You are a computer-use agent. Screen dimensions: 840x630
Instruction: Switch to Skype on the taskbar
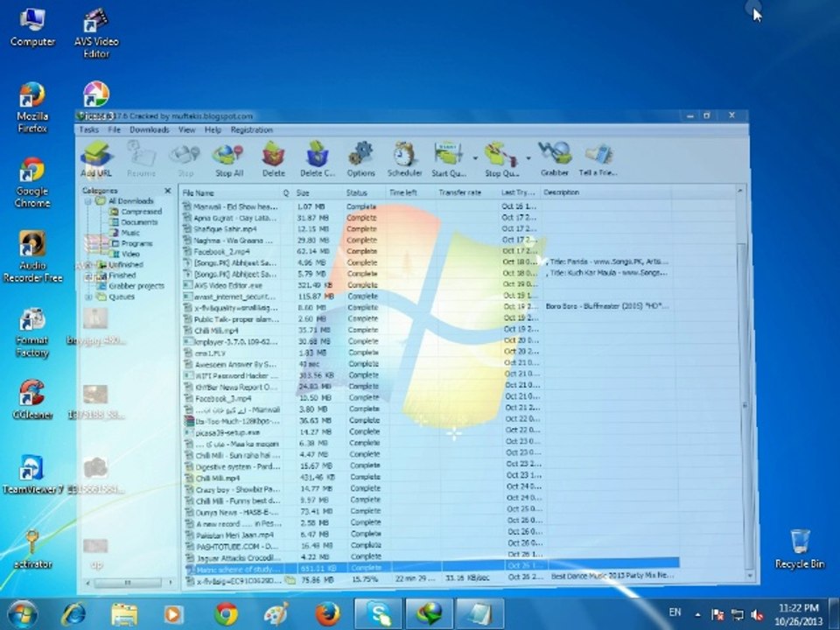378,614
